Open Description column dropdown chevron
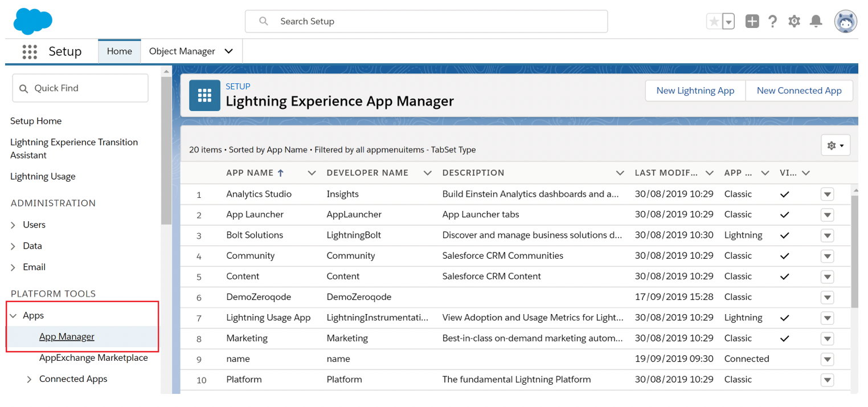Image resolution: width=868 pixels, height=407 pixels. tap(620, 173)
